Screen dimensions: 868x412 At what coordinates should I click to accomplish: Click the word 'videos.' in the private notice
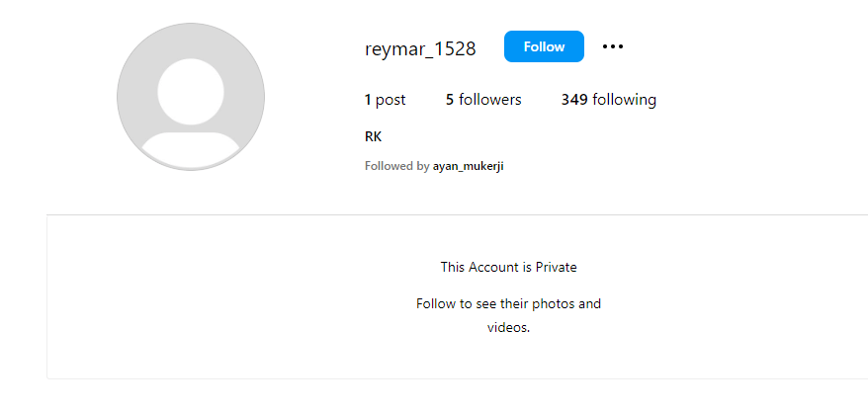pos(508,327)
